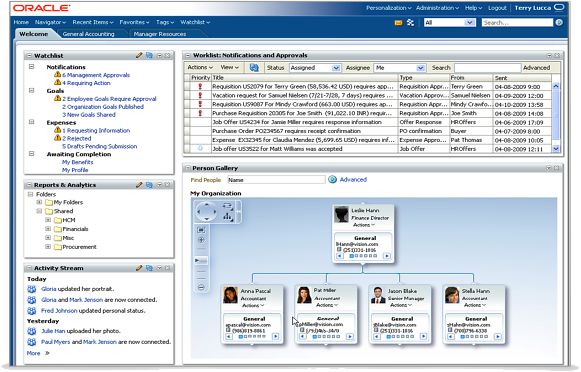Screen dimensions: 581x372
Task: Open the My Benefits link
Action: tap(77, 162)
